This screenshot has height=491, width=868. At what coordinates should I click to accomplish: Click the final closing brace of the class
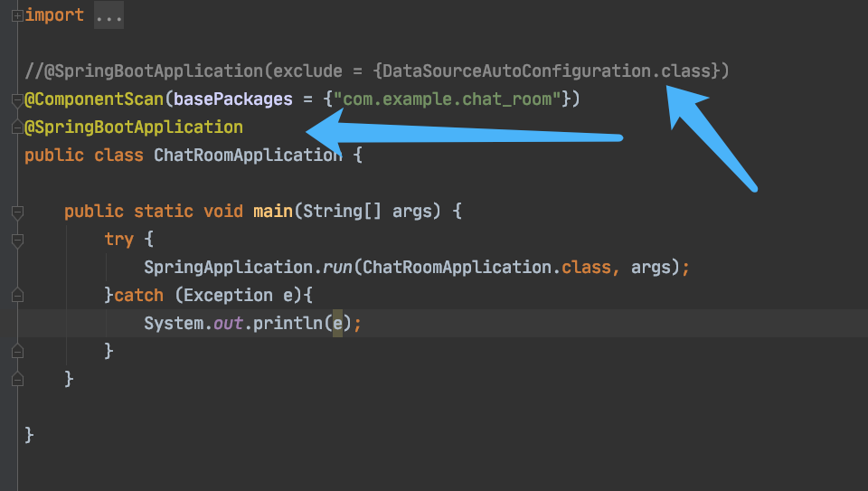29,436
